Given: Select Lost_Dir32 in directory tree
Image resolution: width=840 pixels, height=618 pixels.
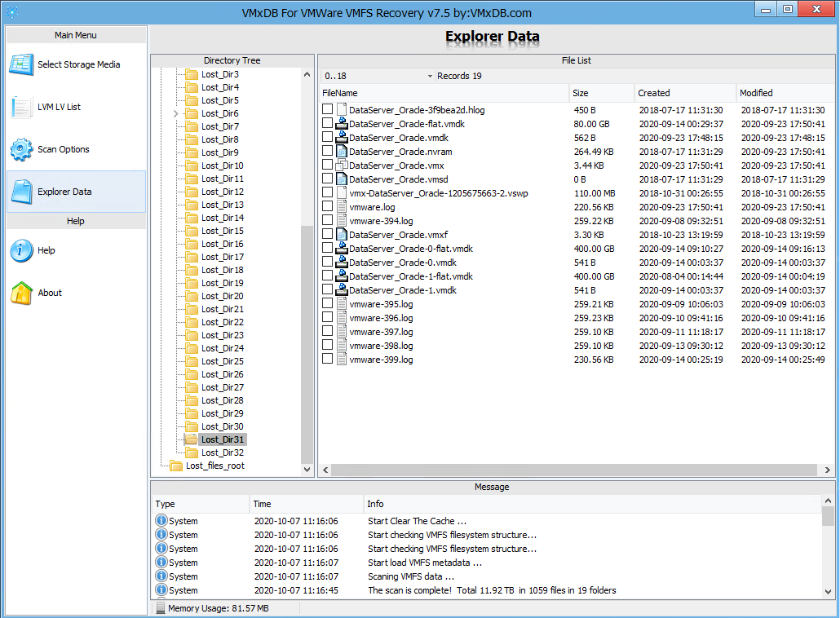Looking at the screenshot, I should 223,452.
